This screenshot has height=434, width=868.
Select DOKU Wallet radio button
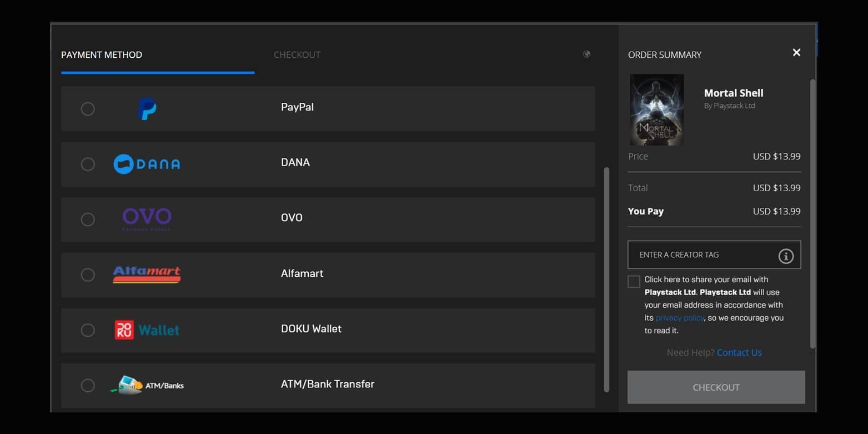click(x=88, y=330)
